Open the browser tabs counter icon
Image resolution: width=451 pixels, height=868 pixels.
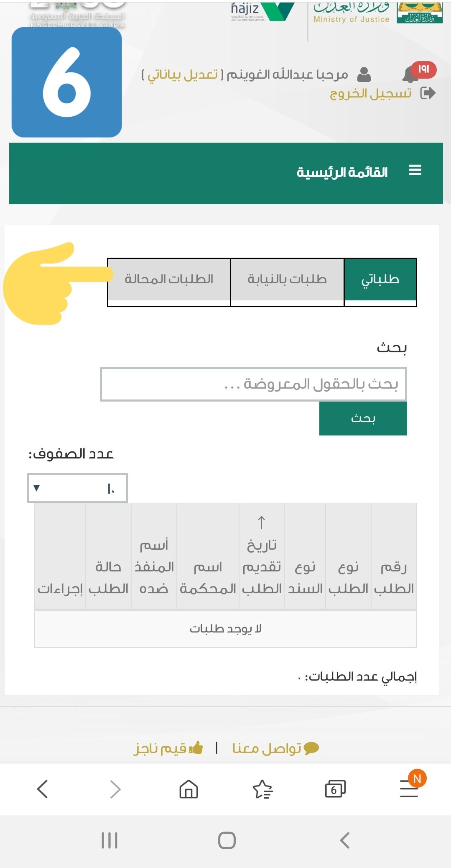(x=335, y=789)
